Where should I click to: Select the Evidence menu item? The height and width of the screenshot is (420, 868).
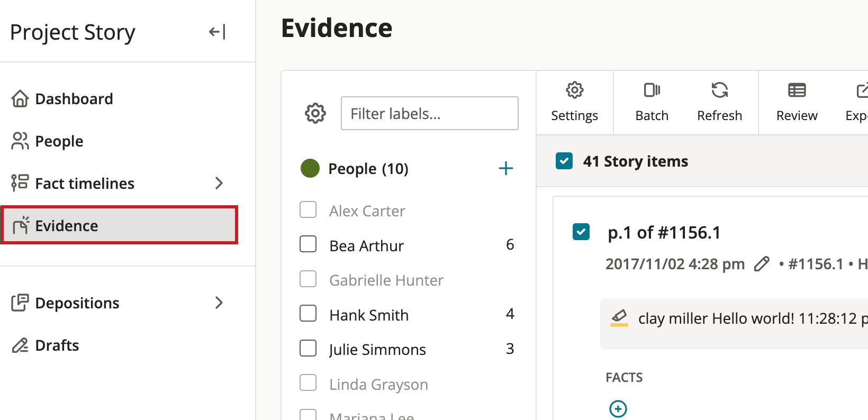pyautogui.click(x=119, y=225)
